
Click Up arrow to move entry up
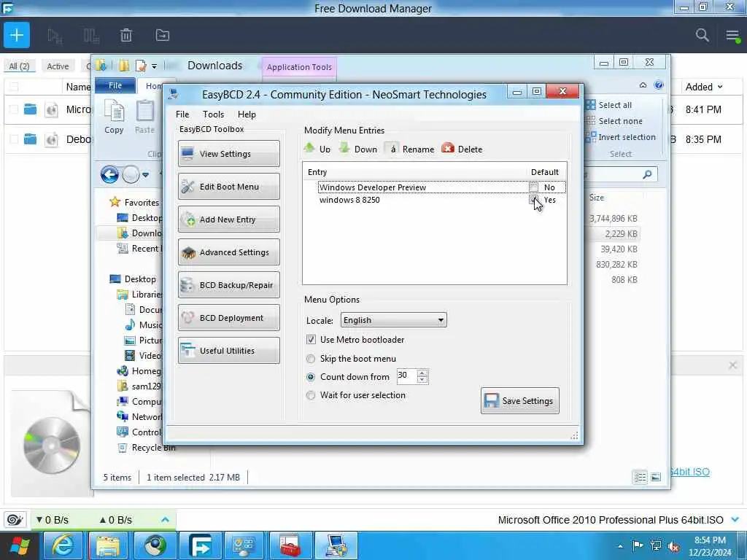point(317,149)
